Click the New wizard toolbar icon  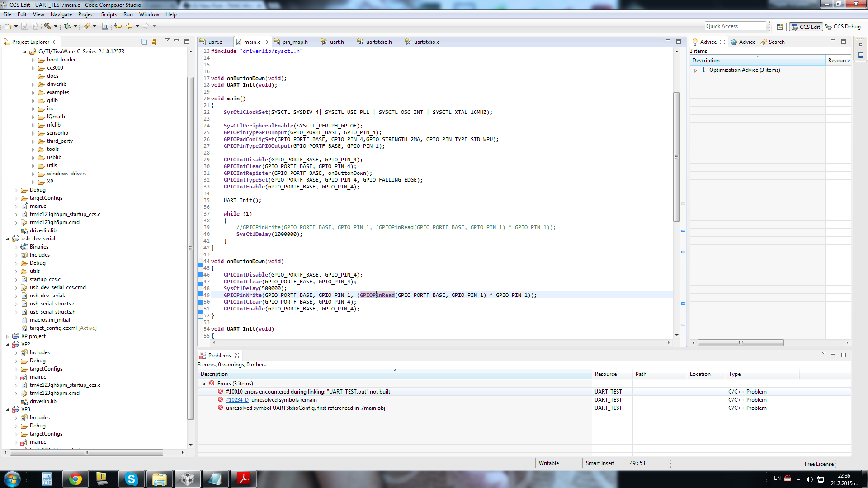coord(8,27)
